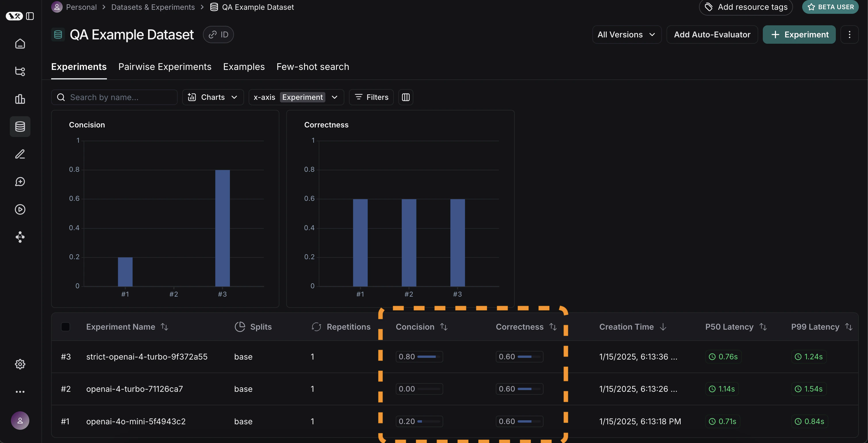868x443 pixels.
Task: Open experiment strict-openai-4-turbo-9f372a55
Action: click(x=147, y=356)
